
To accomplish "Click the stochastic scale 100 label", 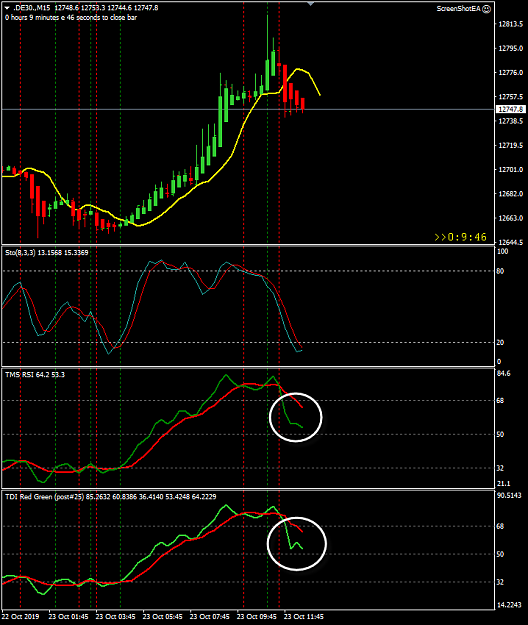I will 502,252.
